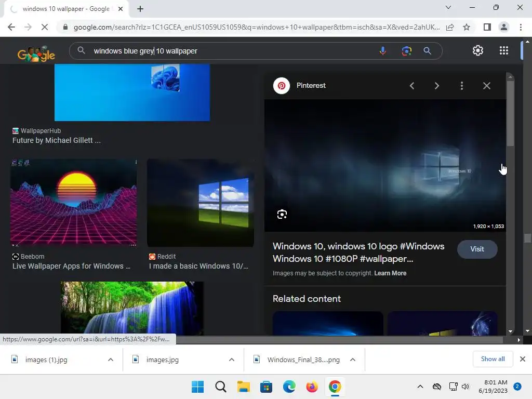Stop loading the page

(45, 27)
